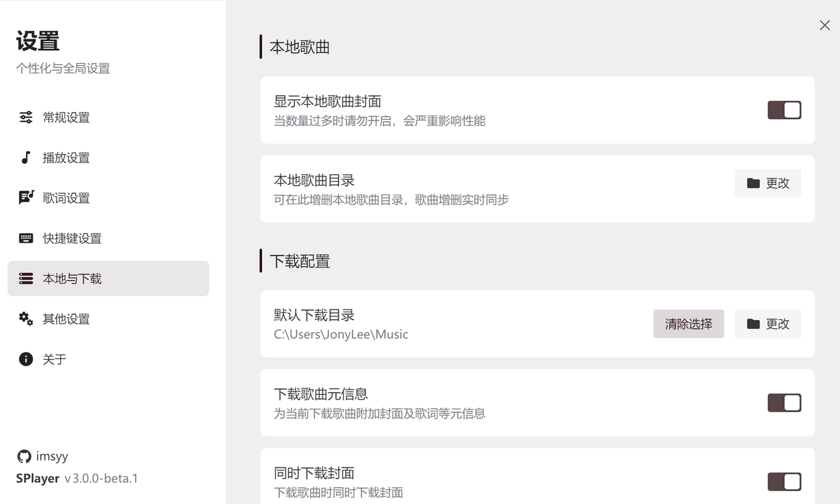Select the 常规设置 sliders icon
The image size is (840, 504).
point(25,118)
